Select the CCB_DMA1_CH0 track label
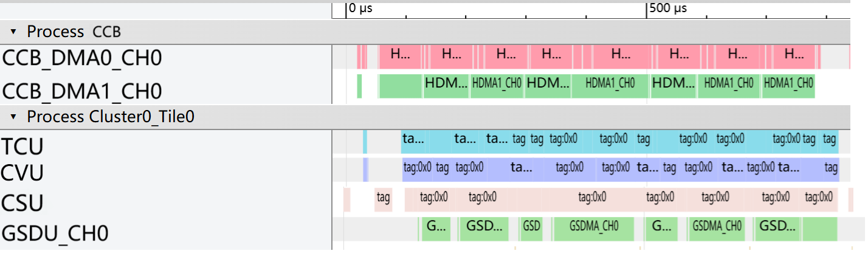 [82, 91]
